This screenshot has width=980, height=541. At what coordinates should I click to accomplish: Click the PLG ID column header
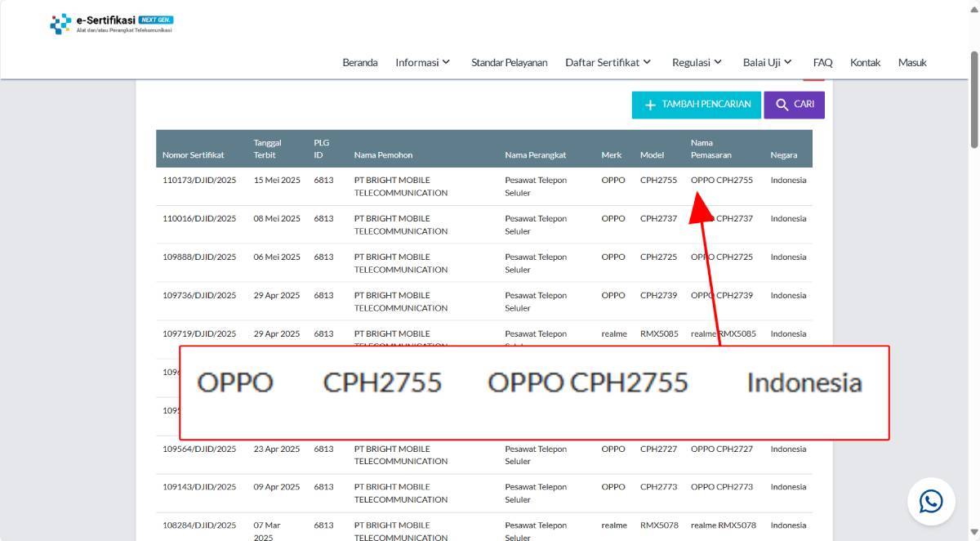(322, 149)
